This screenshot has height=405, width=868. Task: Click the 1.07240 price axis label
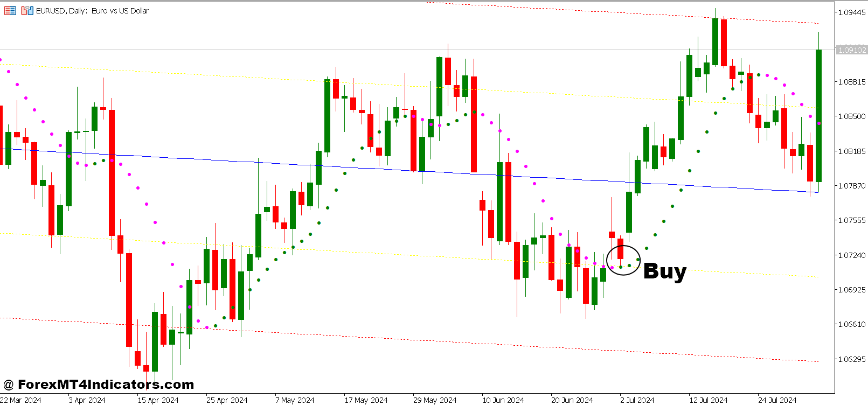(x=852, y=255)
